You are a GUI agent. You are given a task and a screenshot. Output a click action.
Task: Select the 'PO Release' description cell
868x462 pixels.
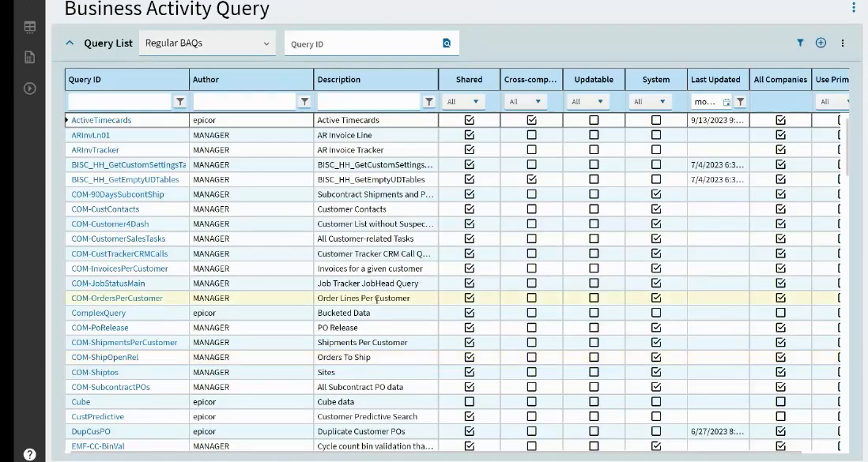pyautogui.click(x=376, y=328)
